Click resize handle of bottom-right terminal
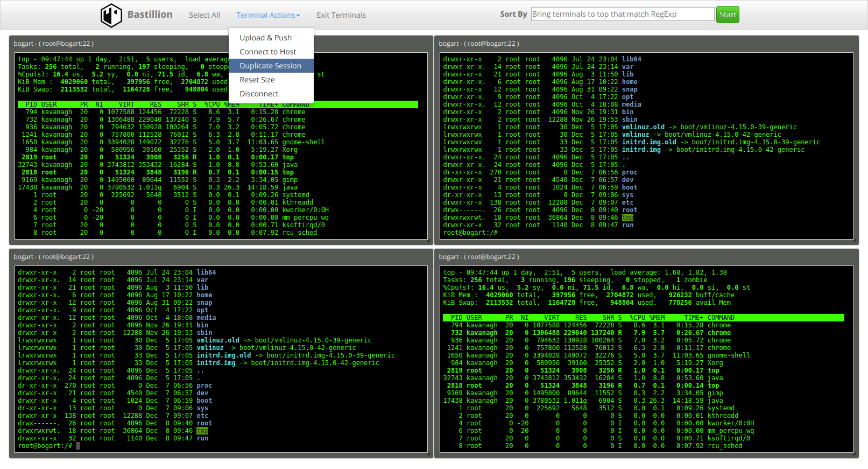 (x=854, y=454)
